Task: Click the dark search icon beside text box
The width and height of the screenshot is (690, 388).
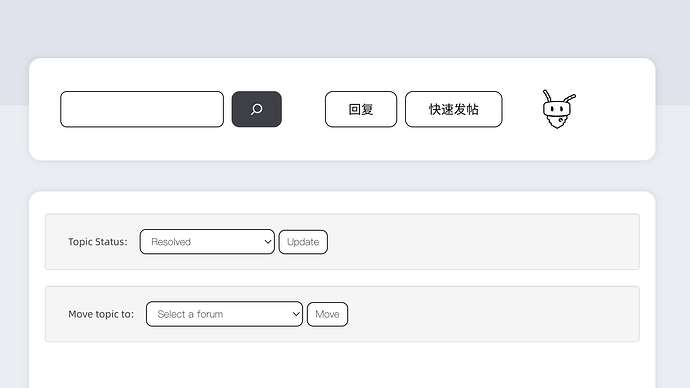Action: click(x=257, y=109)
